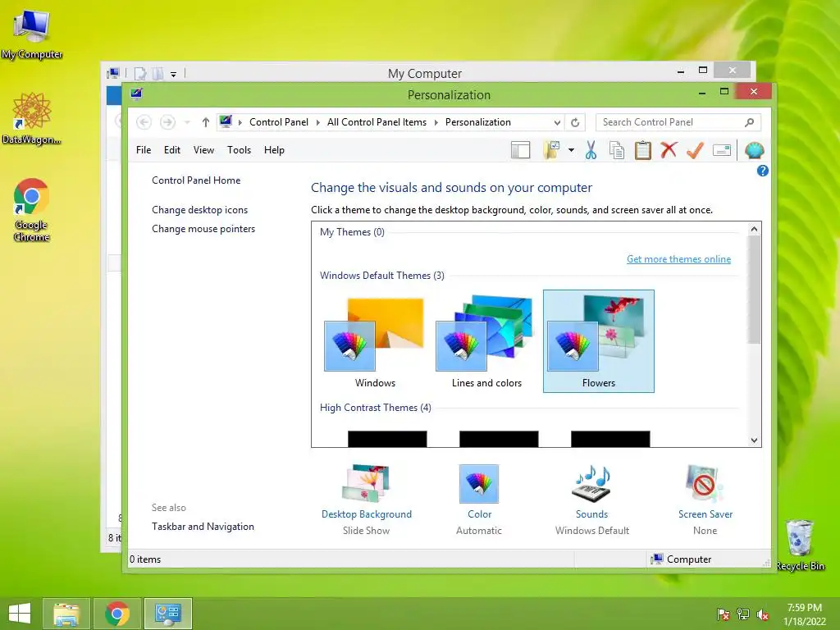
Task: Click Get more themes online link
Action: coord(678,259)
